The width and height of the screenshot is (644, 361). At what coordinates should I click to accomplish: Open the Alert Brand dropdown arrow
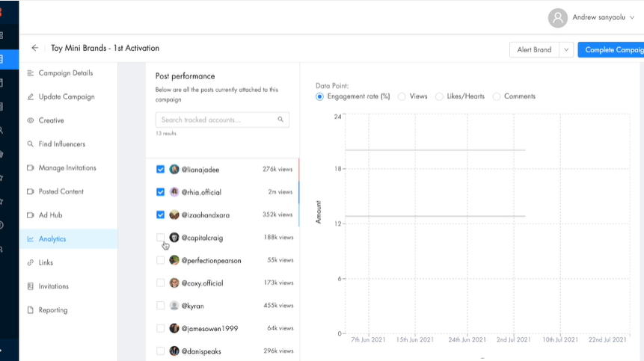pos(566,50)
